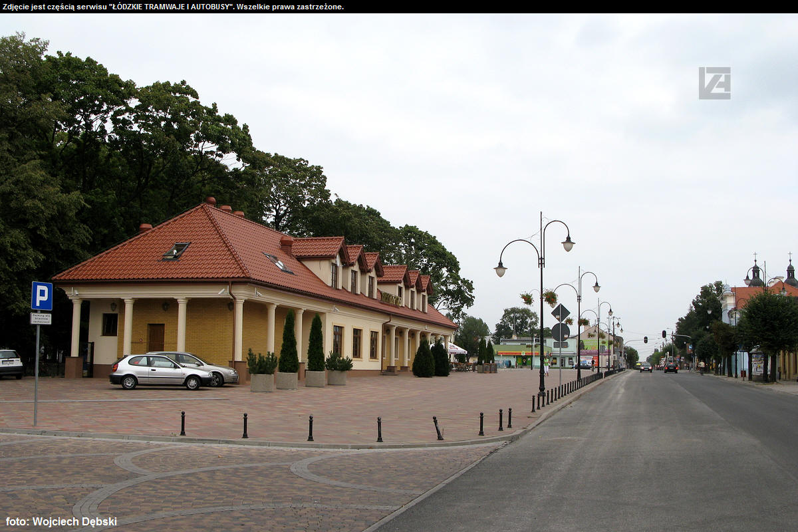
Task: Select the silver hatchback car
Action: click(x=160, y=372)
